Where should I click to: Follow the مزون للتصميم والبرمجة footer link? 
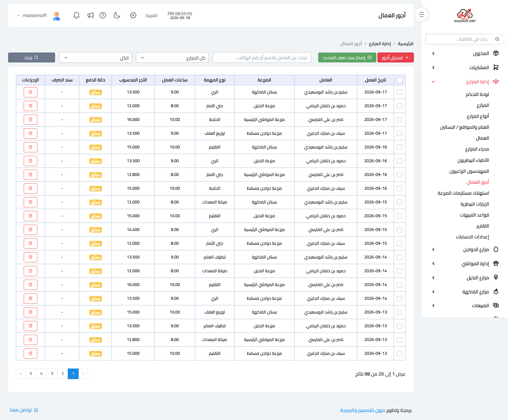tap(362, 410)
